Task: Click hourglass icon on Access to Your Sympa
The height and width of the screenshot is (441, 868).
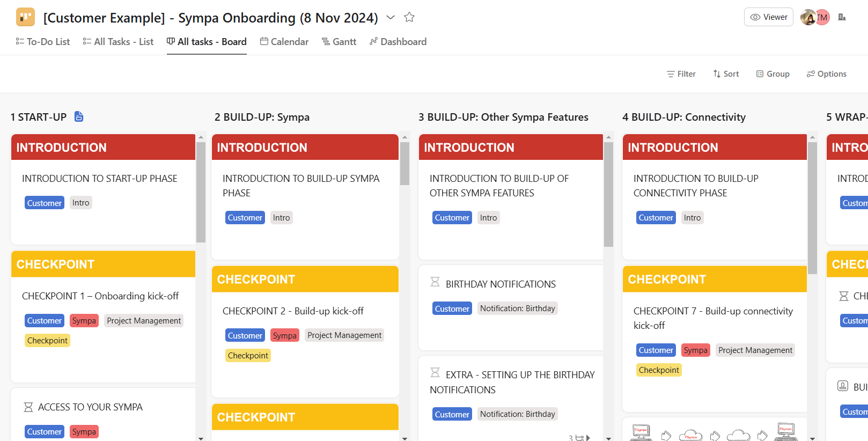Action: pyautogui.click(x=28, y=407)
